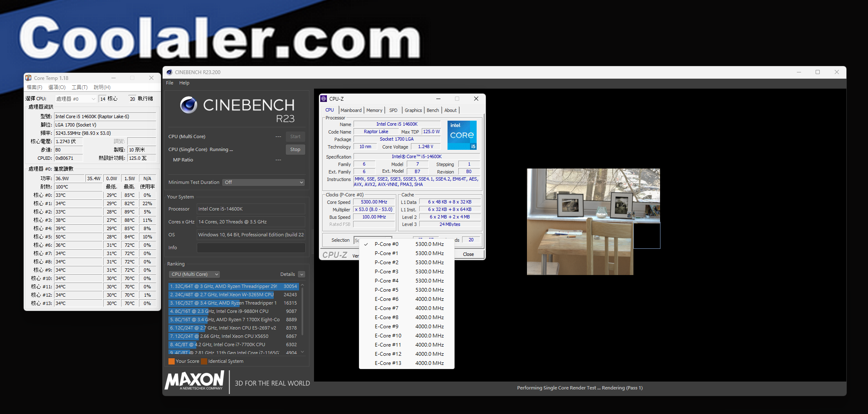868x414 pixels.
Task: Click the Core Voltage 1.248 V value
Action: point(425,146)
